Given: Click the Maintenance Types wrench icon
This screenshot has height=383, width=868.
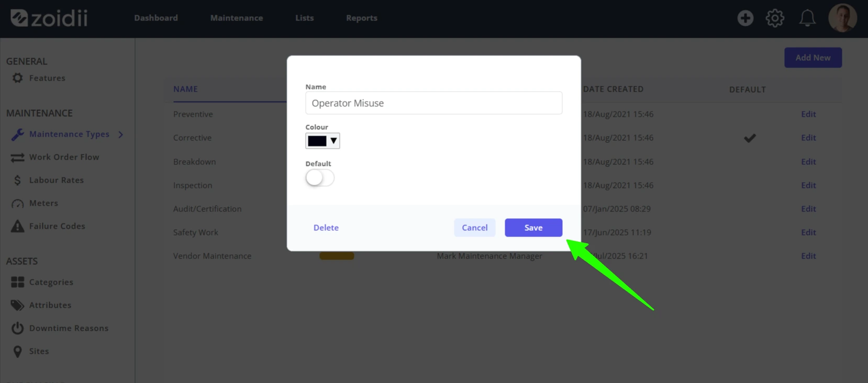Looking at the screenshot, I should pyautogui.click(x=17, y=134).
